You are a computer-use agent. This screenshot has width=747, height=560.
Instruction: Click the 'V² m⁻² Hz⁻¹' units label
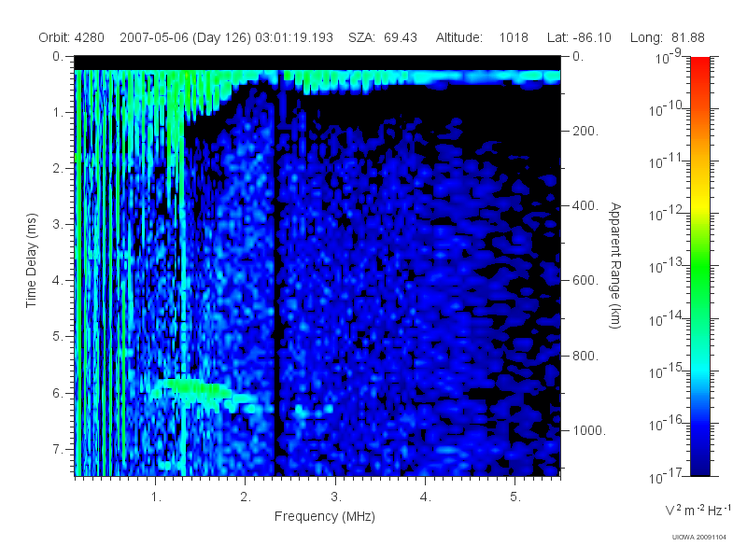pos(698,510)
